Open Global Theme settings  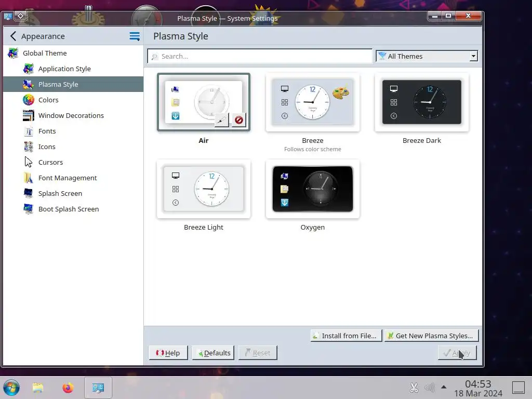73,53
